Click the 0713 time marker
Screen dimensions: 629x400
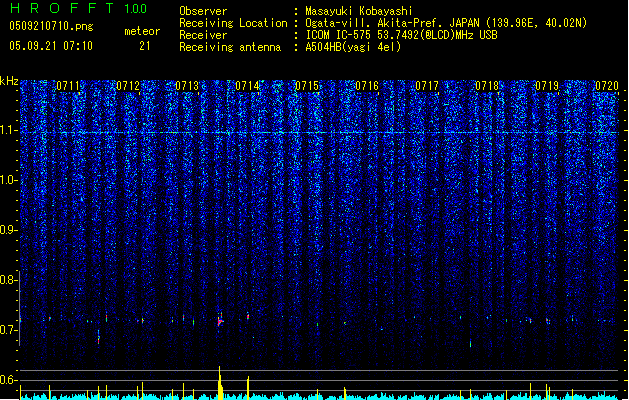[x=187, y=86]
